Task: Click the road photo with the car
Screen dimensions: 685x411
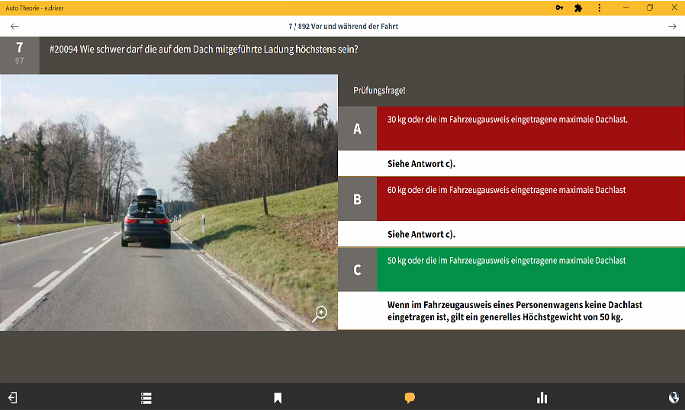Action: coord(169,202)
